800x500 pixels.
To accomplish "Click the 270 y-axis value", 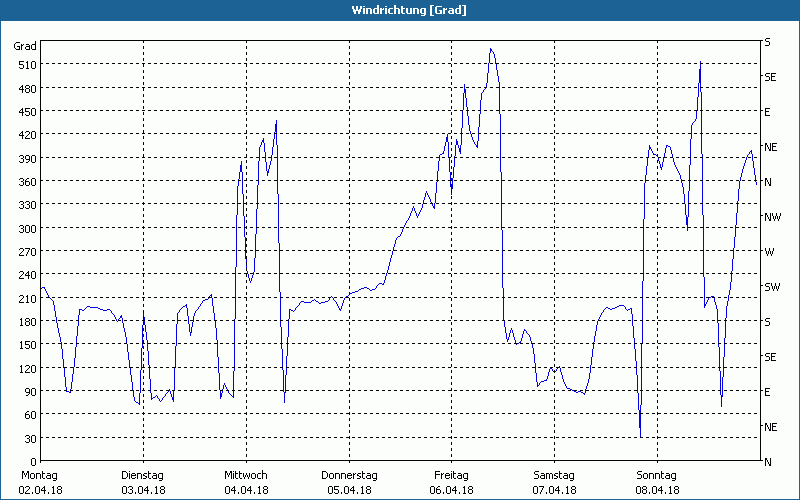I will [x=28, y=252].
